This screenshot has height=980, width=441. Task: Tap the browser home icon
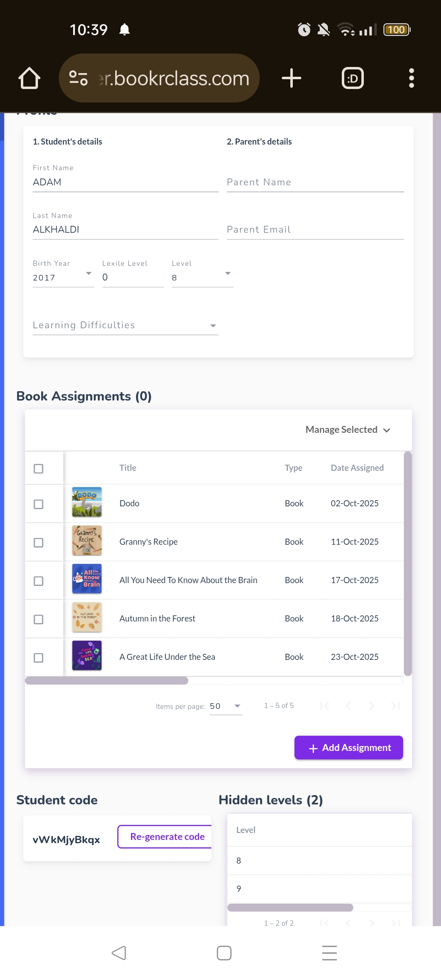[29, 78]
